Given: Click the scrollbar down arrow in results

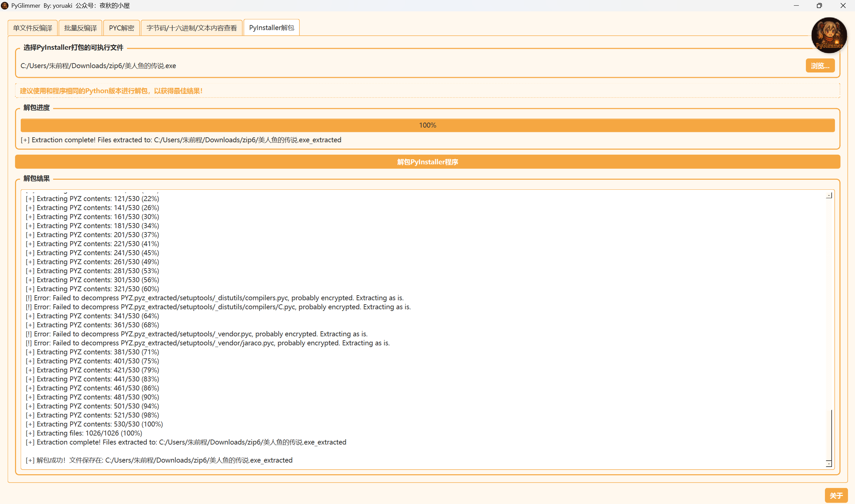Looking at the screenshot, I should click(x=829, y=464).
